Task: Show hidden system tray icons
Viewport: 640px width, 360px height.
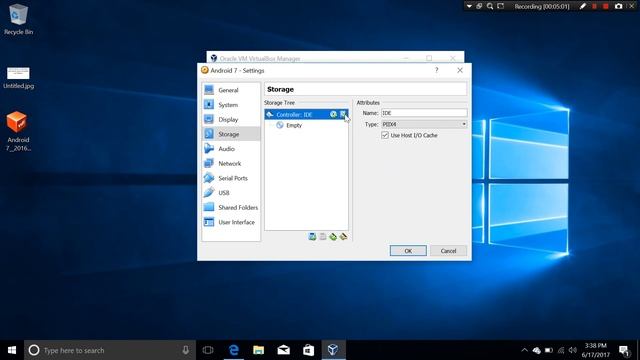Action: [524, 350]
